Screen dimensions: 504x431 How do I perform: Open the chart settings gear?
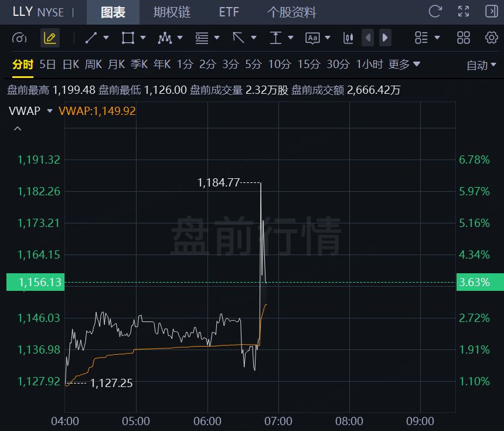point(492,38)
